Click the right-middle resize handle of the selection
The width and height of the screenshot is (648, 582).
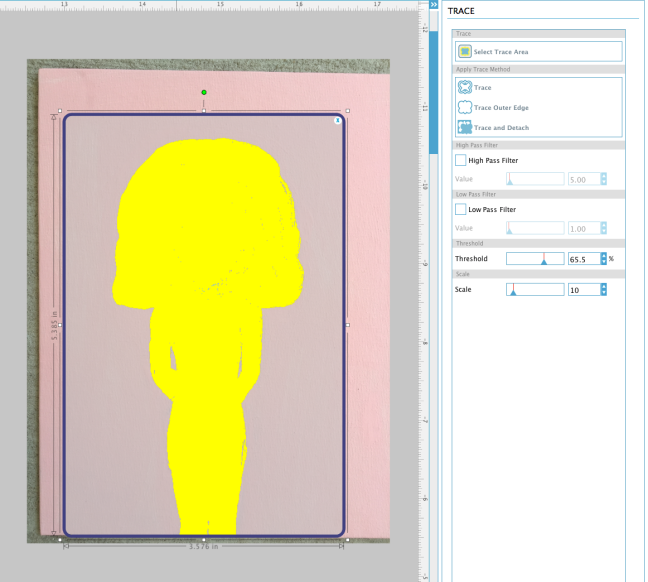coord(348,325)
